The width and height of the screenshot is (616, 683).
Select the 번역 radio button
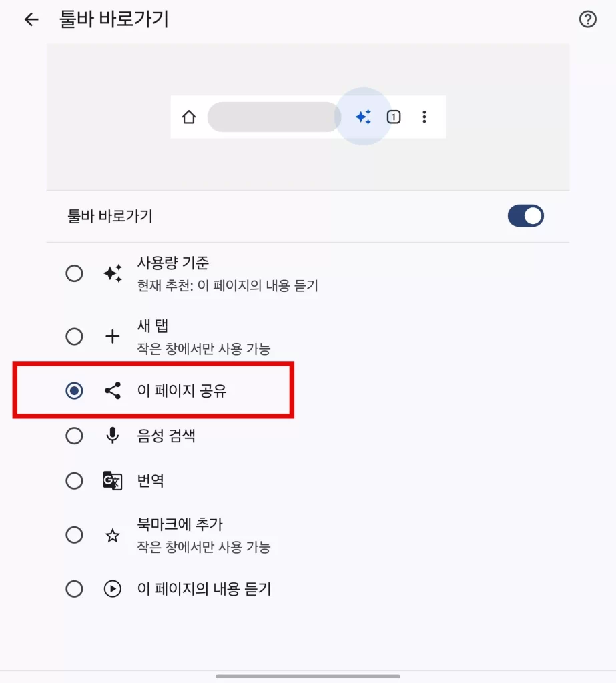(75, 481)
